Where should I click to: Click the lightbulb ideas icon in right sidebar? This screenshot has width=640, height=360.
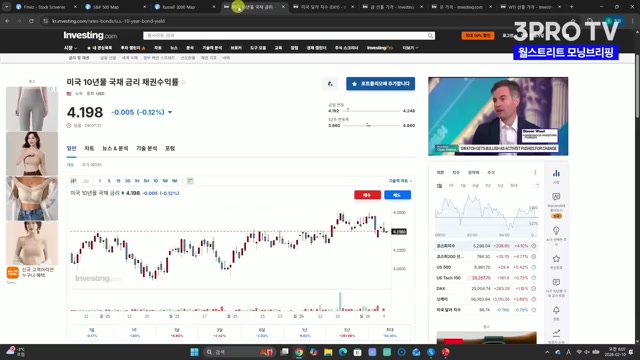(x=556, y=231)
